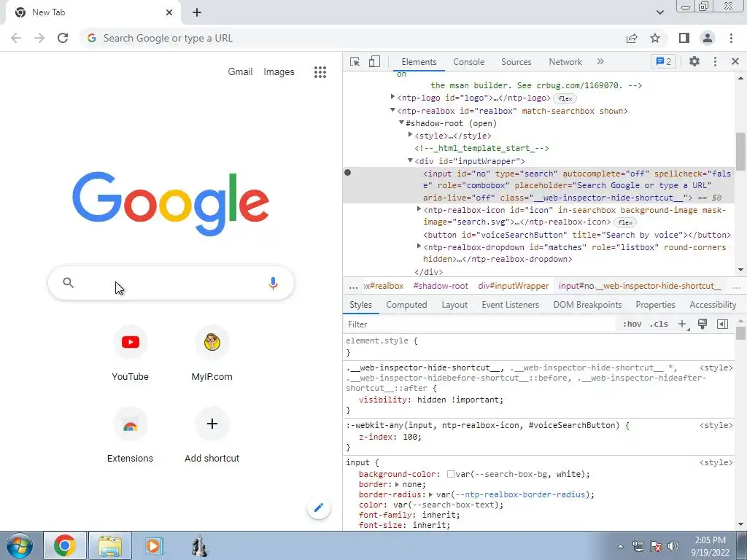Expand the ntp-logo element node
The image size is (747, 560).
[x=392, y=97]
